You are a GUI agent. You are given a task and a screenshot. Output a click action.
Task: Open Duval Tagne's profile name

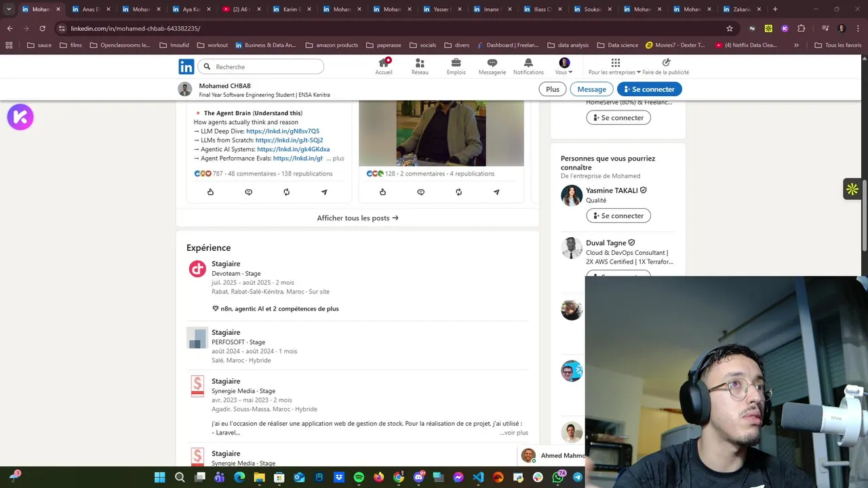[606, 243]
